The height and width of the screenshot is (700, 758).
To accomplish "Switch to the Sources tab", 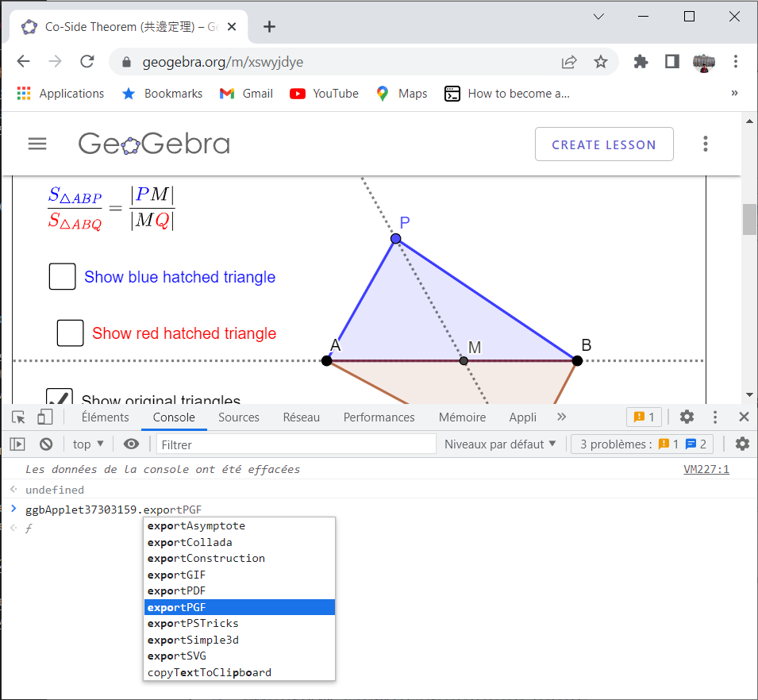I will pos(238,417).
